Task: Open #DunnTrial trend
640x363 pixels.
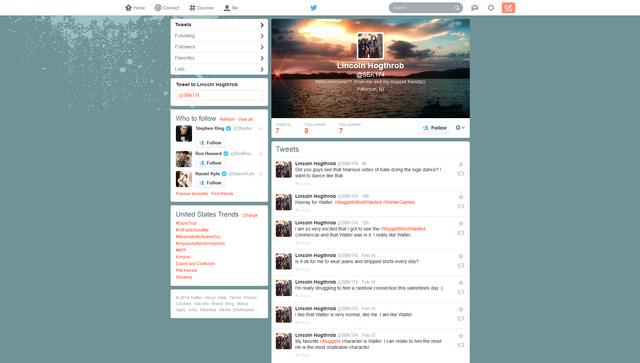Action: point(186,223)
